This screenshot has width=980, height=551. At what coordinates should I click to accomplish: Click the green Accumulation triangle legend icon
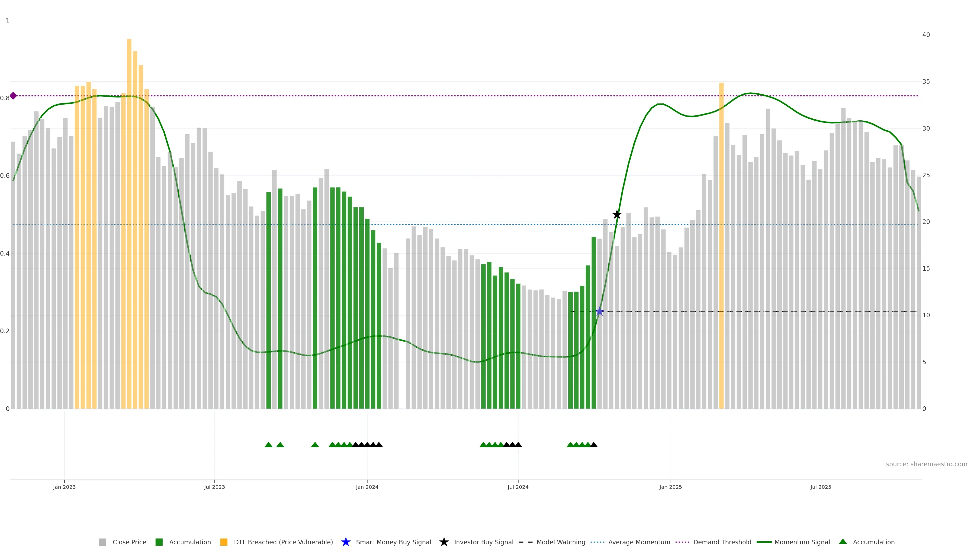(x=843, y=542)
